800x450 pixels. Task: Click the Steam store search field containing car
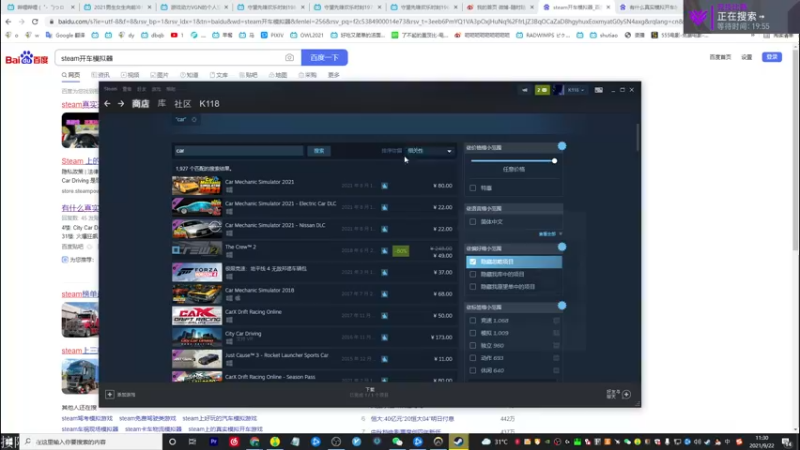pyautogui.click(x=238, y=151)
